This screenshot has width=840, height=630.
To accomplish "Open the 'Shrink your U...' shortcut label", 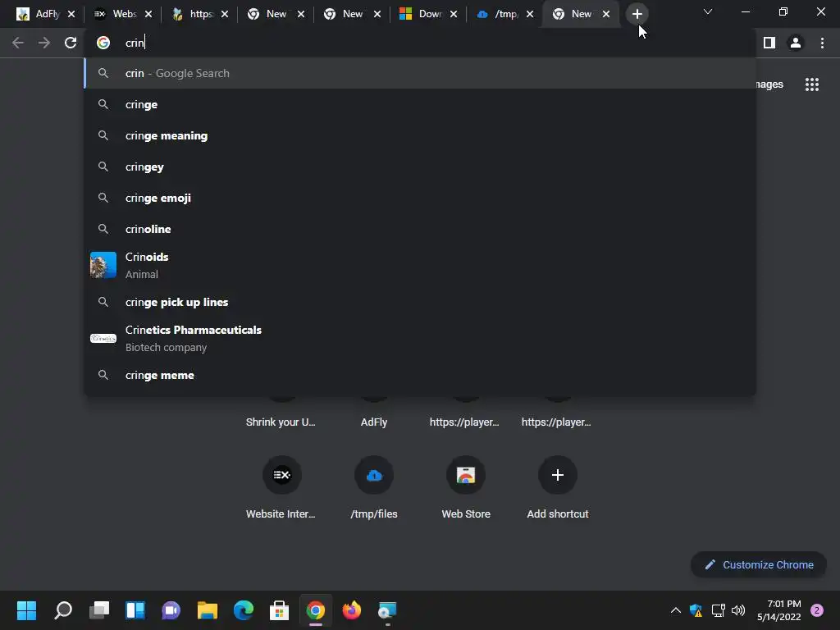I will (x=281, y=422).
